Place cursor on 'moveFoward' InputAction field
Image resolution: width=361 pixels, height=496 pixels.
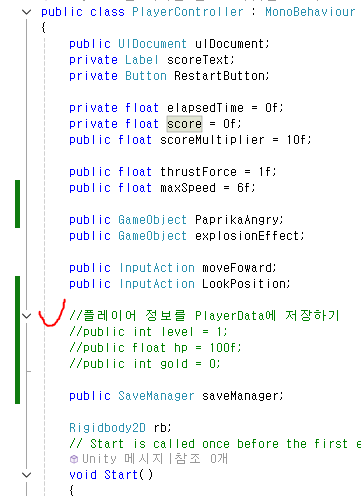coord(237,268)
